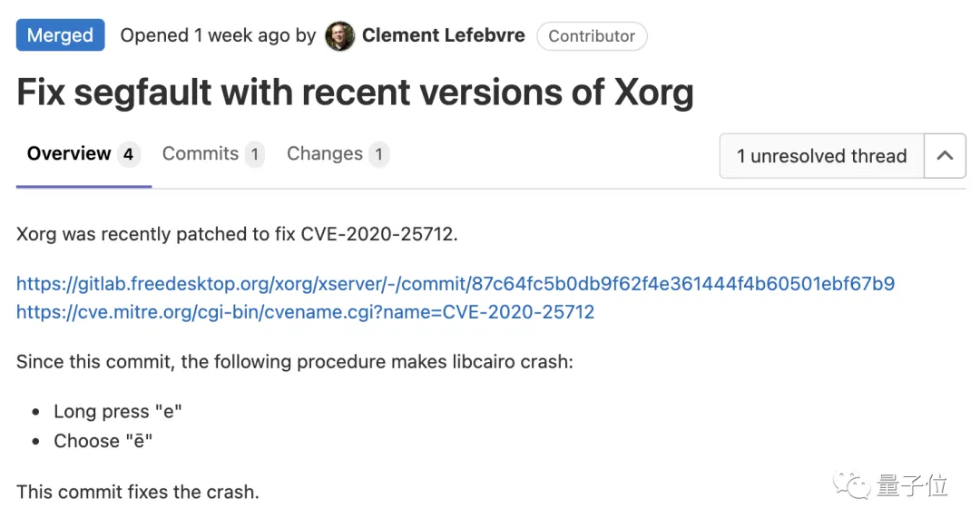Click the blue Merged status badge
Image resolution: width=980 pixels, height=528 pixels.
point(60,36)
